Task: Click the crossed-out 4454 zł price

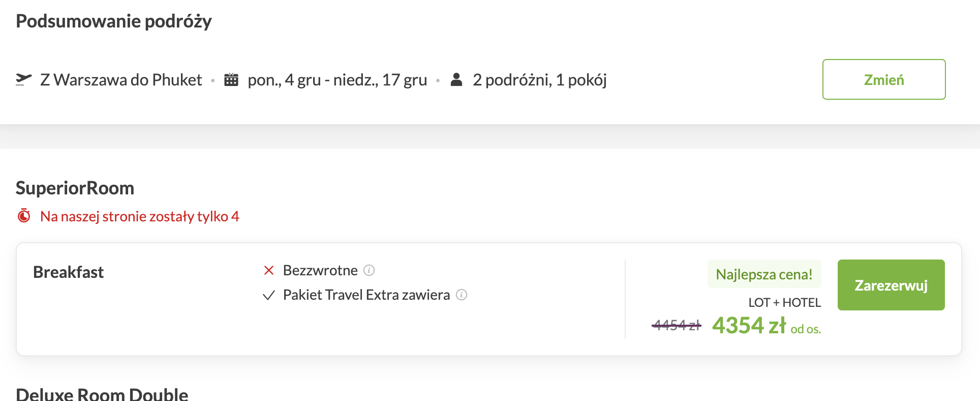Action: (x=677, y=325)
